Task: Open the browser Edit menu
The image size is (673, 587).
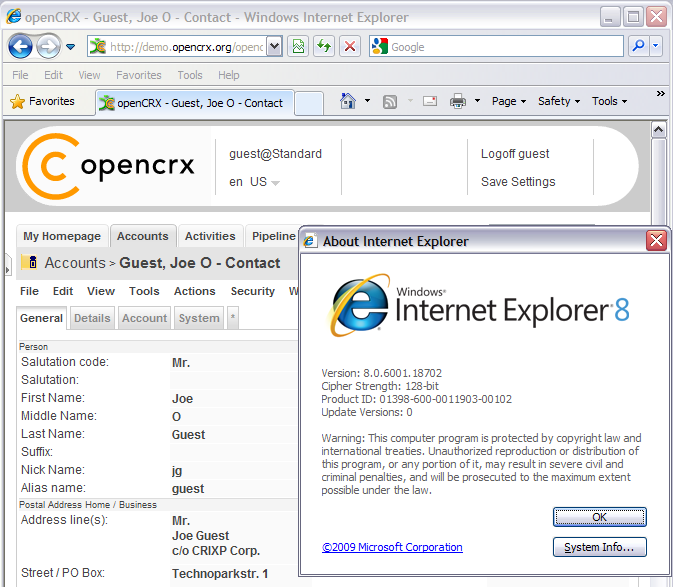Action: click(53, 75)
